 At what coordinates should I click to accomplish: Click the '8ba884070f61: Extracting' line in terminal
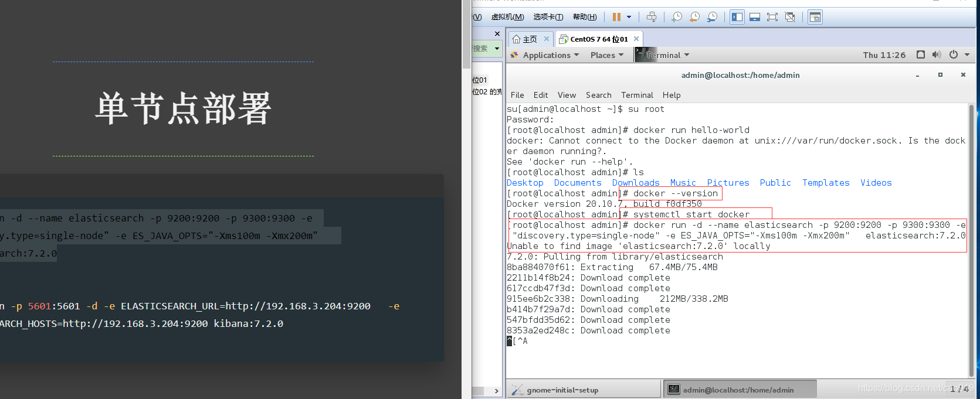(612, 267)
